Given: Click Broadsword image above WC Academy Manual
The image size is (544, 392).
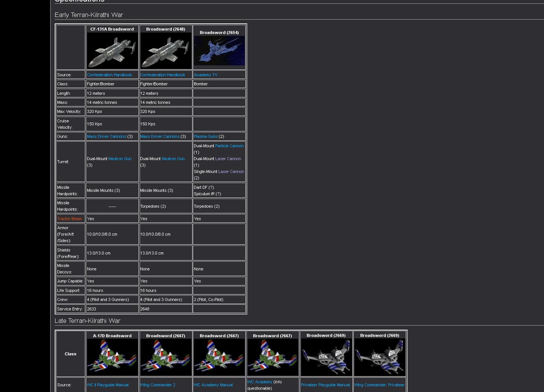Looking at the screenshot, I should pos(219,357).
